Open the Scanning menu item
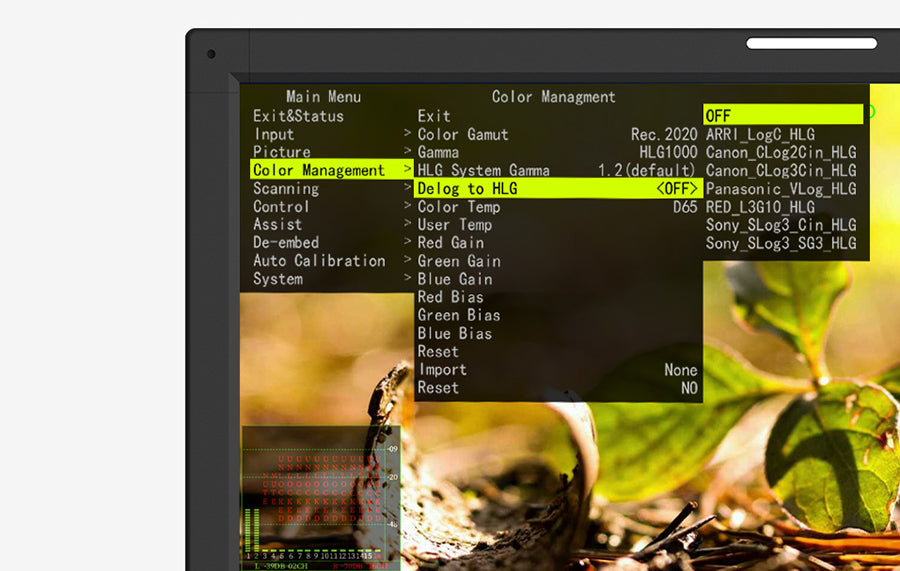The height and width of the screenshot is (571, 900). [286, 189]
